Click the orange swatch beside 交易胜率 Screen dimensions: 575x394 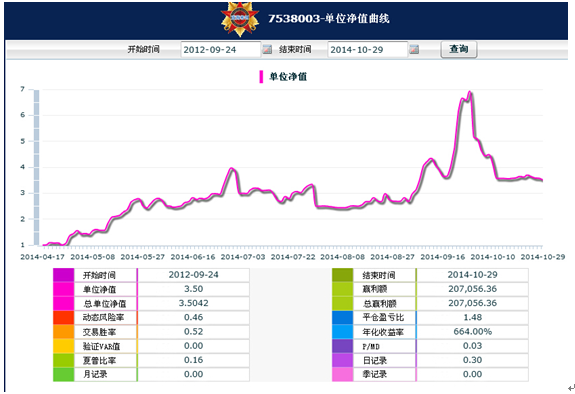point(63,332)
